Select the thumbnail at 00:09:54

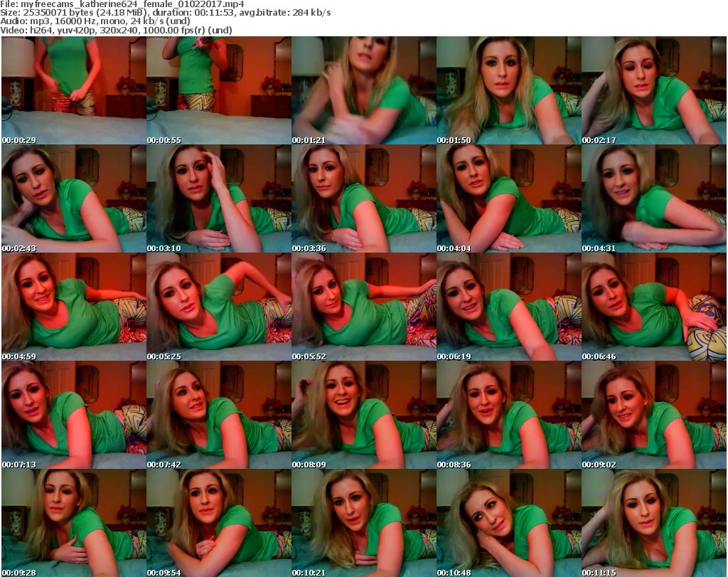coord(219,523)
